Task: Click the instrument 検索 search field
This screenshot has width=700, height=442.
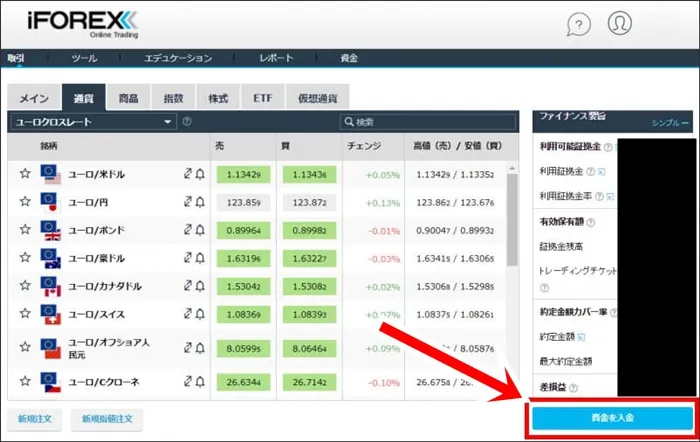Action: click(x=428, y=122)
